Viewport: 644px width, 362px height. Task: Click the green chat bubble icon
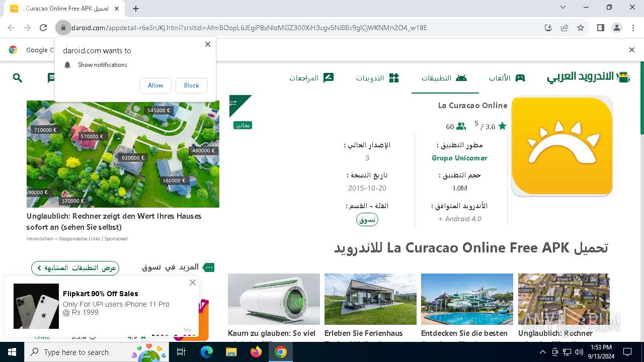point(51,78)
